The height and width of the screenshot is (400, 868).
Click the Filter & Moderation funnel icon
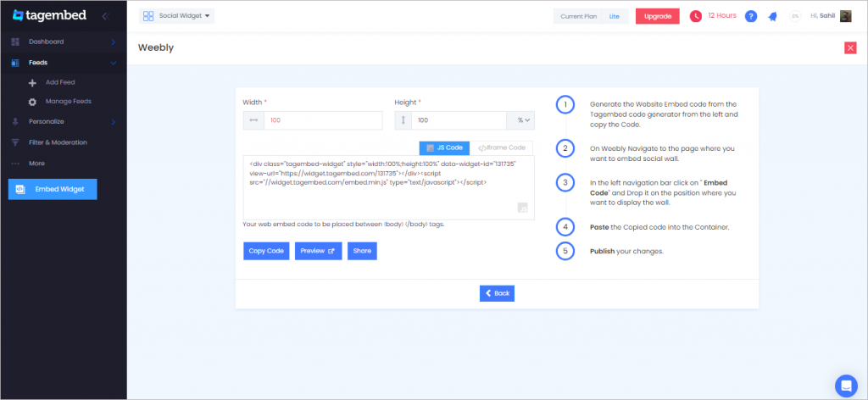tap(15, 142)
